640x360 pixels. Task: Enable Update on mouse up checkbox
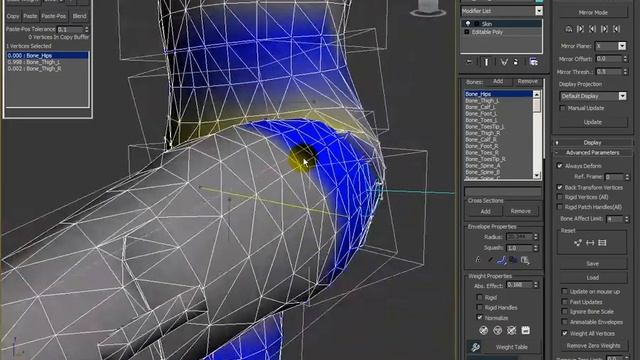point(564,291)
